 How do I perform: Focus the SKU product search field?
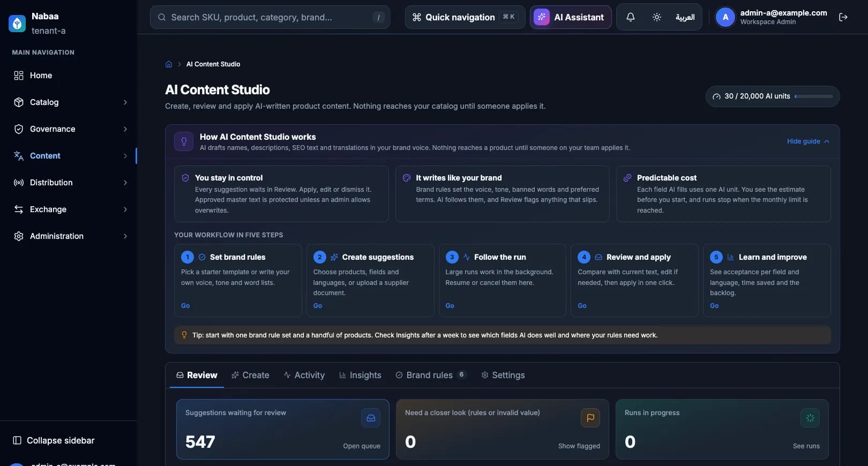coord(270,17)
